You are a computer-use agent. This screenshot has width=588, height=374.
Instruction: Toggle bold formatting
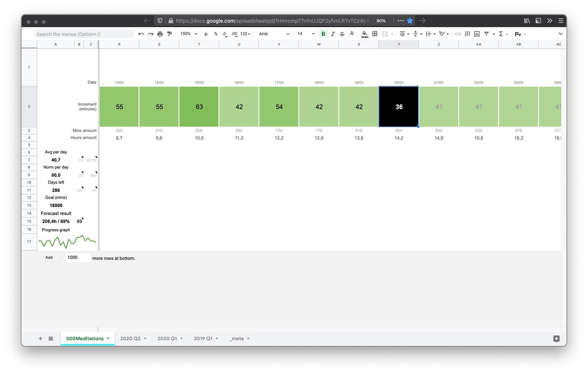click(323, 34)
